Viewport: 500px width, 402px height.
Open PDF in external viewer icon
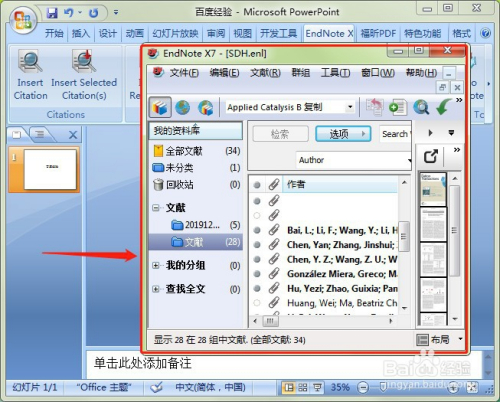(x=430, y=156)
